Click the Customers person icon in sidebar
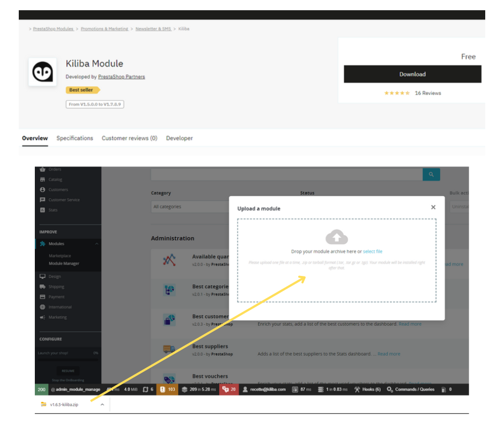This screenshot has height=423, width=504. (x=42, y=189)
